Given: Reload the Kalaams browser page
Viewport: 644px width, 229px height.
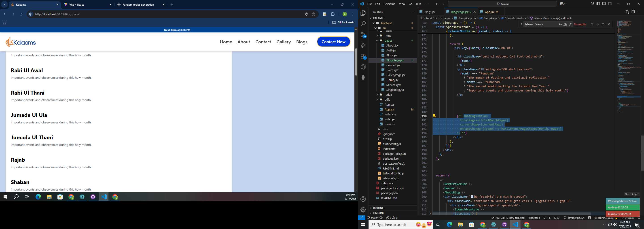Looking at the screenshot, I should point(21,14).
